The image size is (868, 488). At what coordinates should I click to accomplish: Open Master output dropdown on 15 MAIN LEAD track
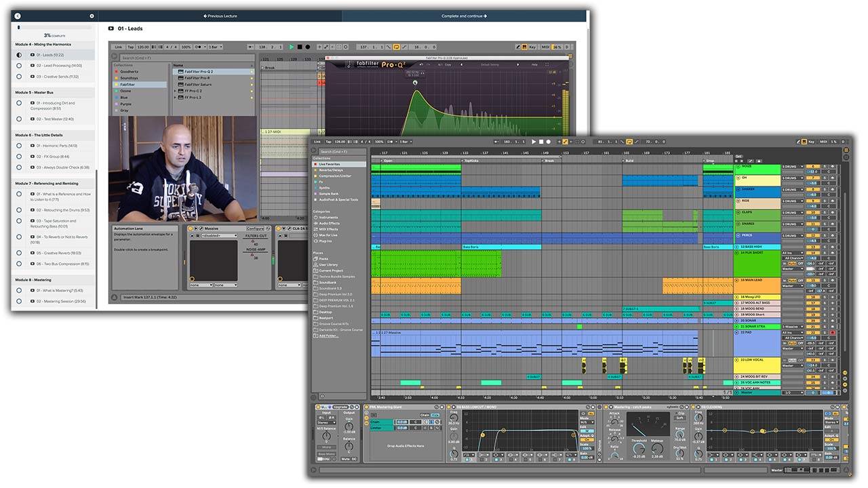point(792,286)
